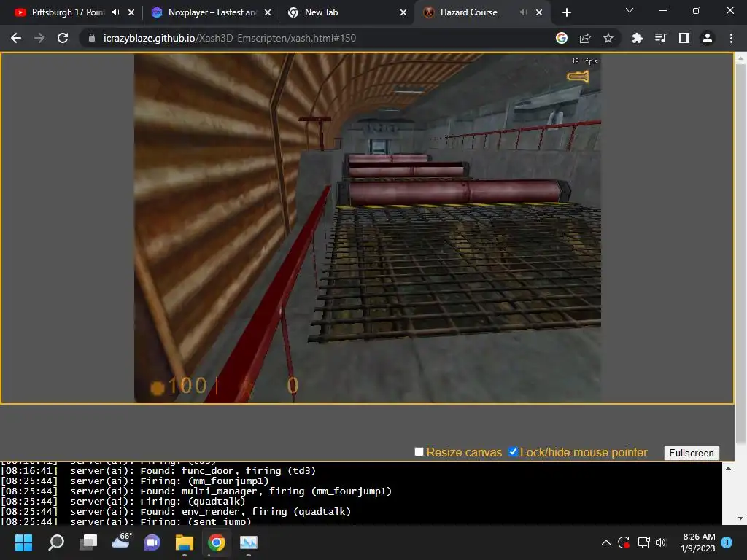Close the Hazard Course tab
The image size is (747, 560).
click(539, 12)
